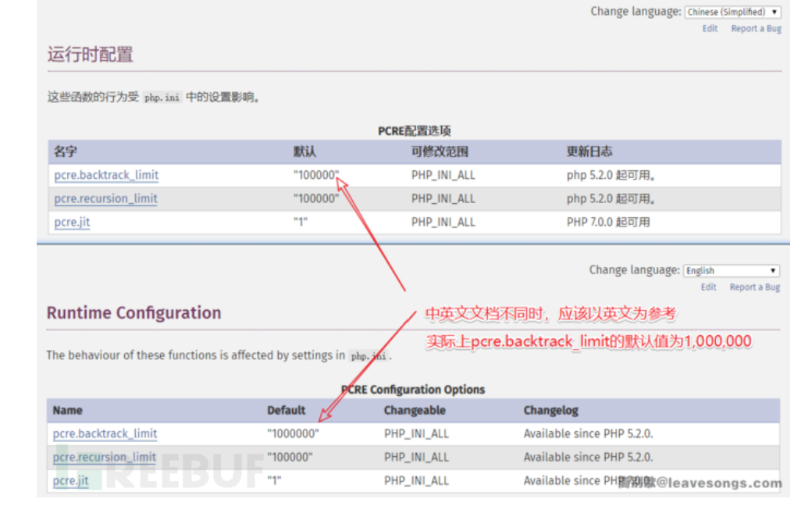Click "Available since PHP 5.2.0." in English pcre.recursion_limit row

[588, 457]
